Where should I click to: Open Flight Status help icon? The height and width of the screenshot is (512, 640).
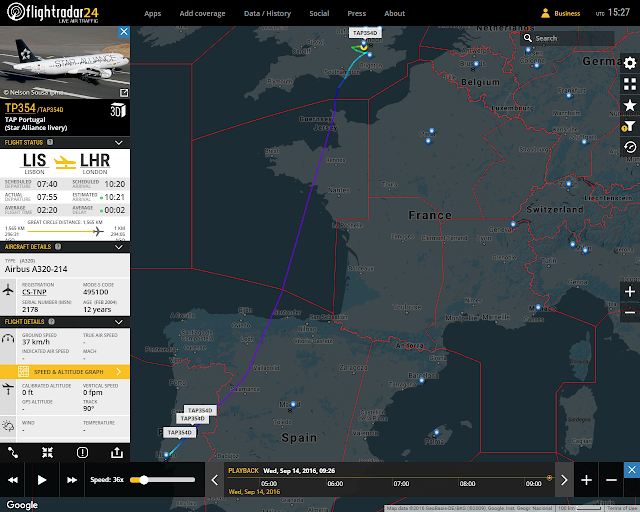coord(50,142)
